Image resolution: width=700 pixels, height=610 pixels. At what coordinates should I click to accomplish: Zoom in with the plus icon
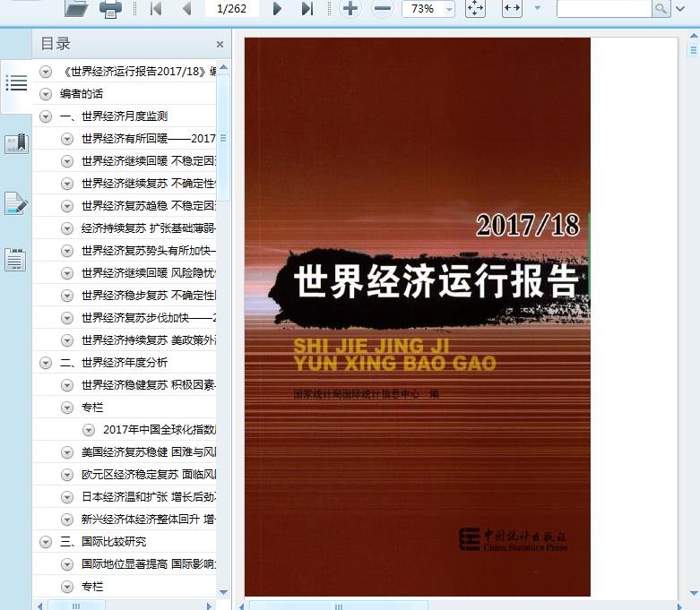coord(350,8)
